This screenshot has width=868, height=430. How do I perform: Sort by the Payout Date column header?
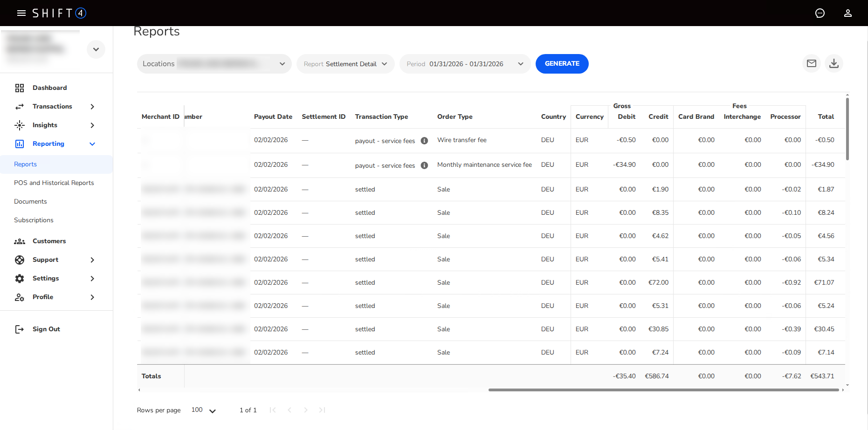(x=273, y=116)
